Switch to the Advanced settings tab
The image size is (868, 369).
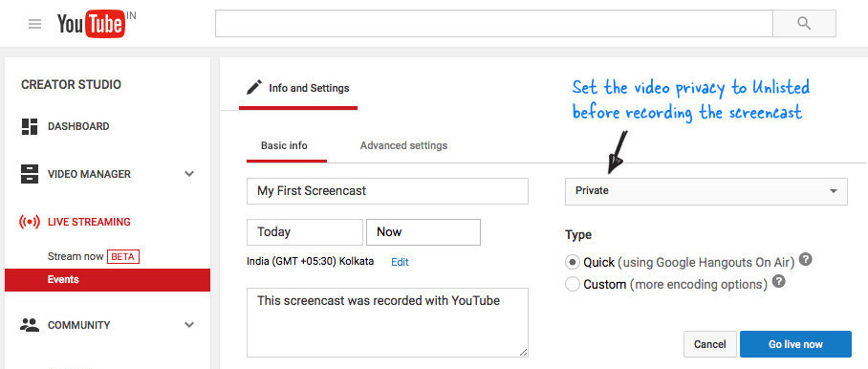(x=403, y=145)
